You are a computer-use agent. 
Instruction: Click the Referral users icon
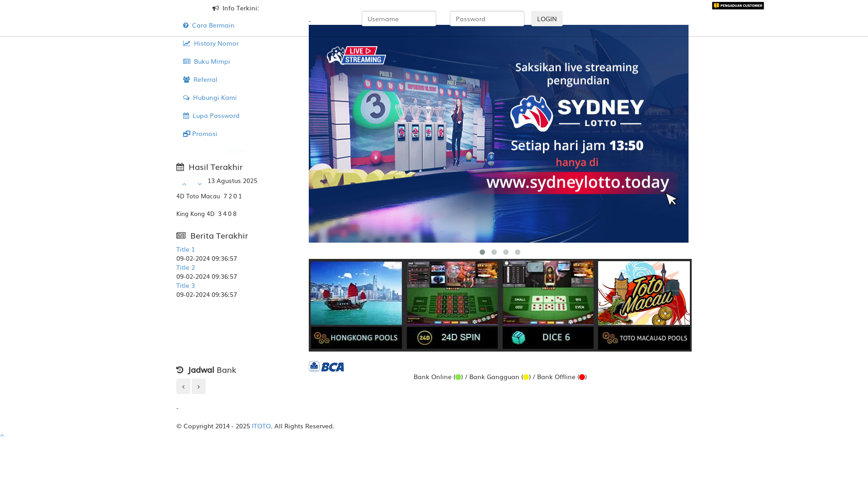tap(187, 80)
